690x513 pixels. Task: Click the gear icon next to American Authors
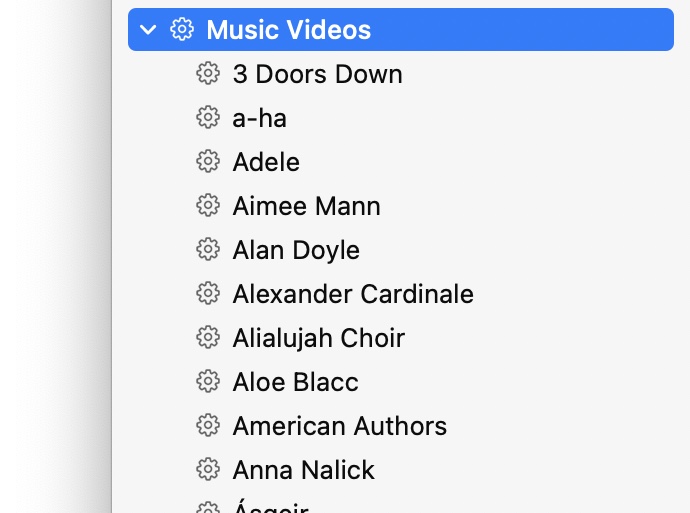click(x=207, y=426)
